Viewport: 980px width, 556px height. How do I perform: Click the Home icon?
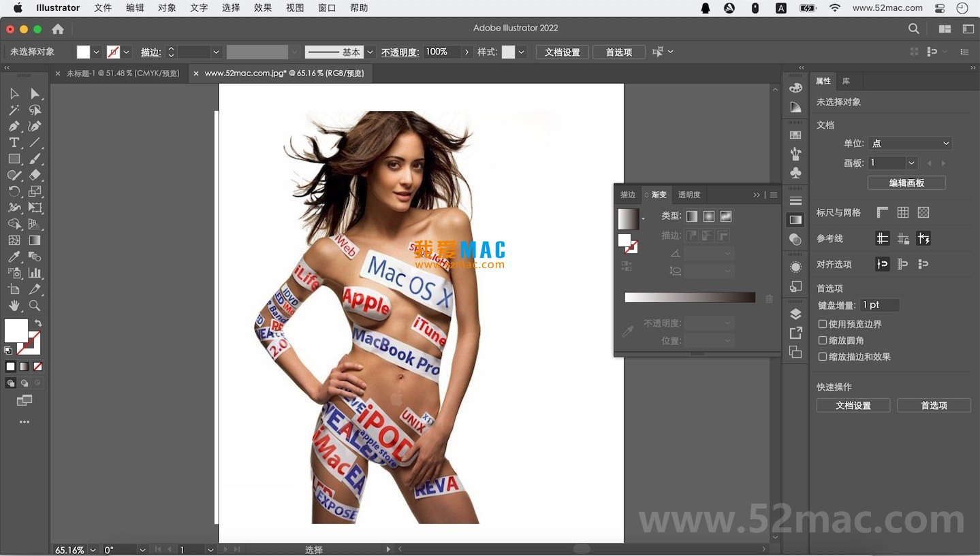(x=58, y=29)
